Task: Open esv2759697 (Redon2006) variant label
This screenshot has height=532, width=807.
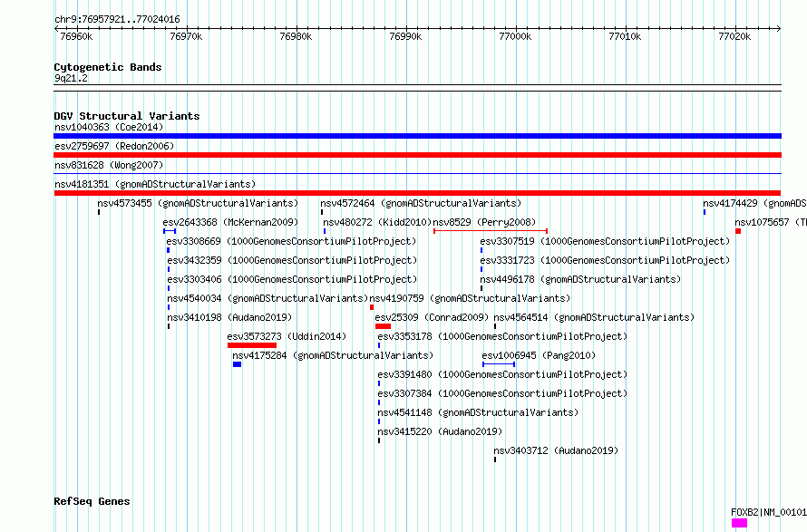Action: point(114,146)
